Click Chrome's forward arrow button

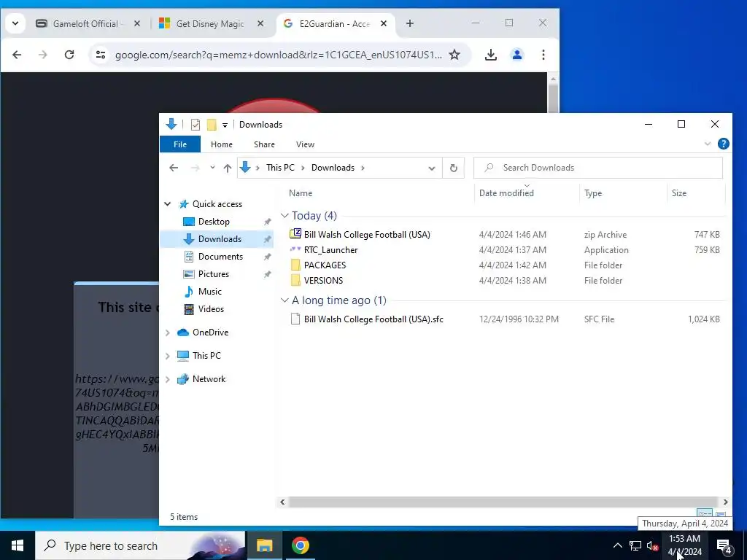pos(43,55)
